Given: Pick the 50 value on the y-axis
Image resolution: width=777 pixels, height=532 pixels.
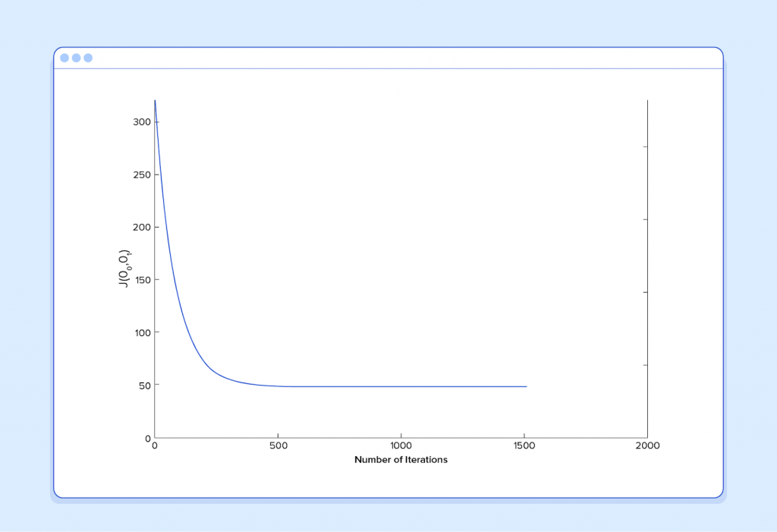Looking at the screenshot, I should pos(143,385).
